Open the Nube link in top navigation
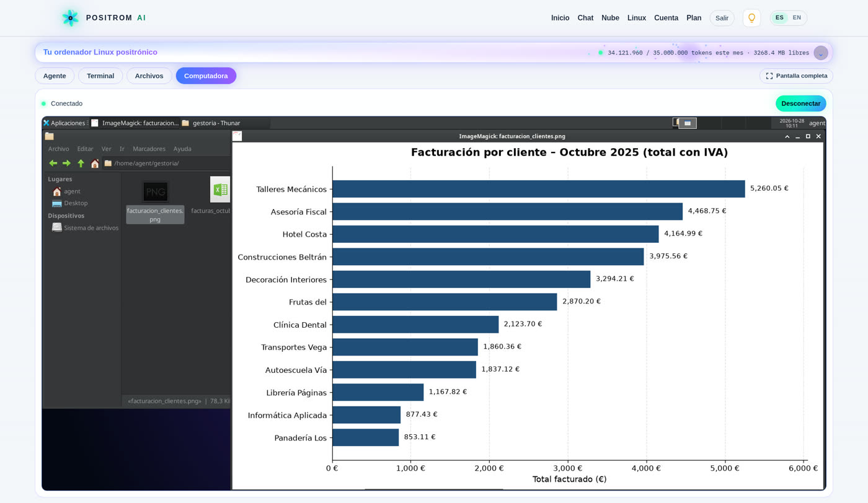Screen dimensions: 868x503 610,18
